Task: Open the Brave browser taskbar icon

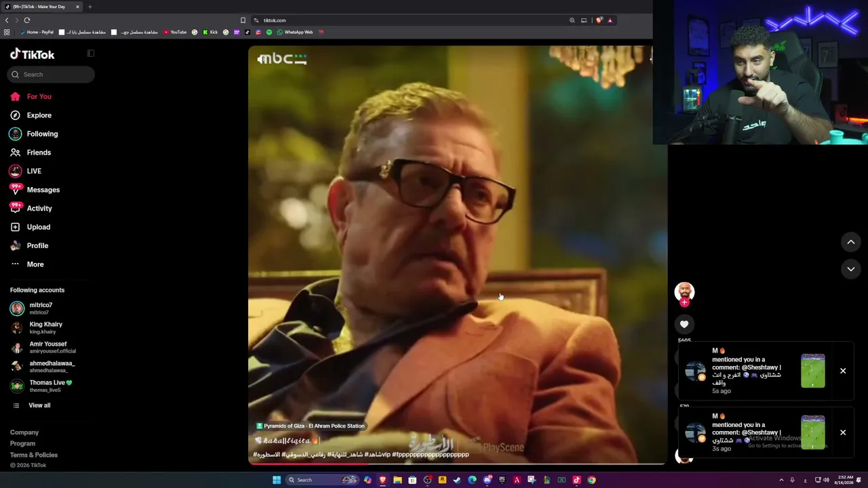Action: (x=382, y=480)
